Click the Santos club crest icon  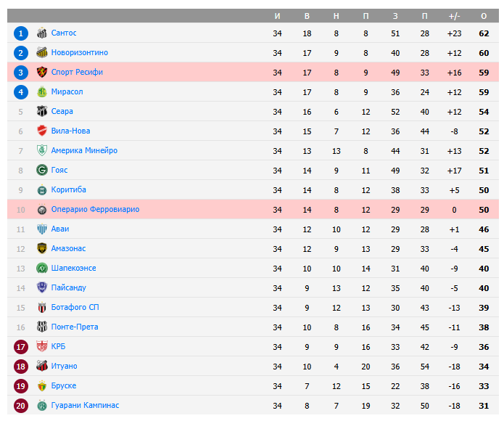(x=41, y=33)
